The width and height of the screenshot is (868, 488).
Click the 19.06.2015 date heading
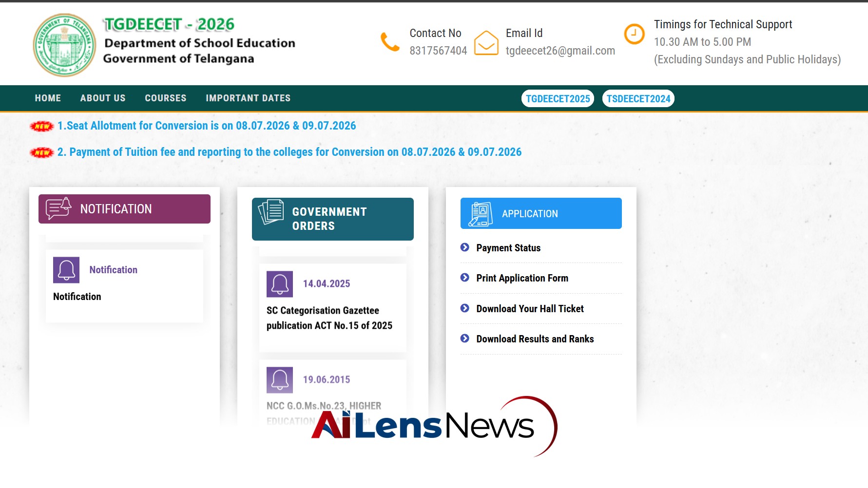(x=327, y=380)
